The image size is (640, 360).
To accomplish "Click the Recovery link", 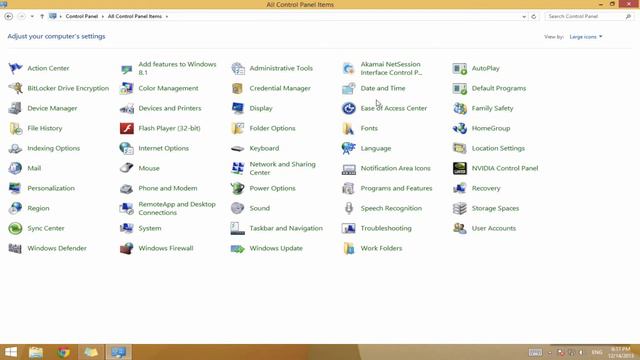I will [x=486, y=188].
